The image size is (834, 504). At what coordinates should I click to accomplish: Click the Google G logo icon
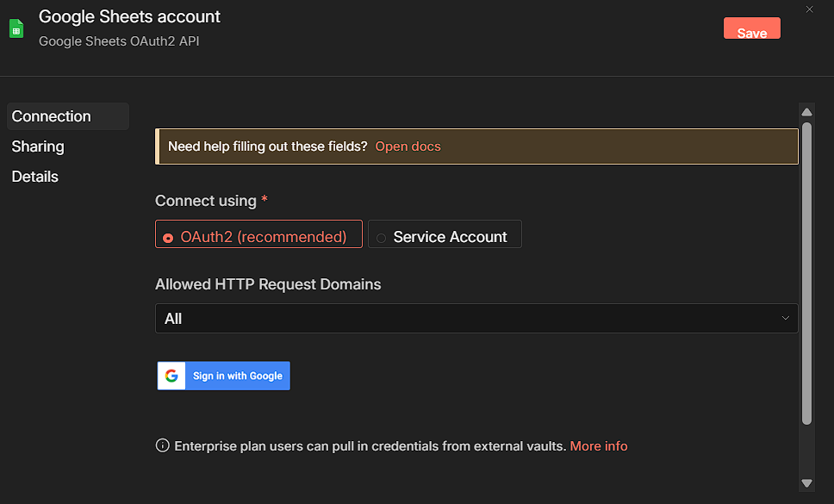(x=171, y=376)
